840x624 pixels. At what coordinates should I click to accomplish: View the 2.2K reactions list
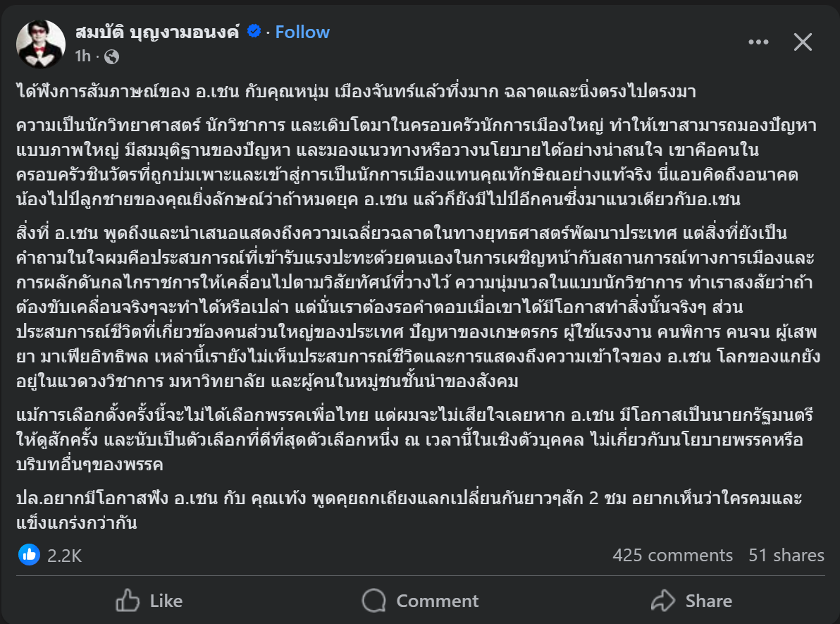point(65,556)
